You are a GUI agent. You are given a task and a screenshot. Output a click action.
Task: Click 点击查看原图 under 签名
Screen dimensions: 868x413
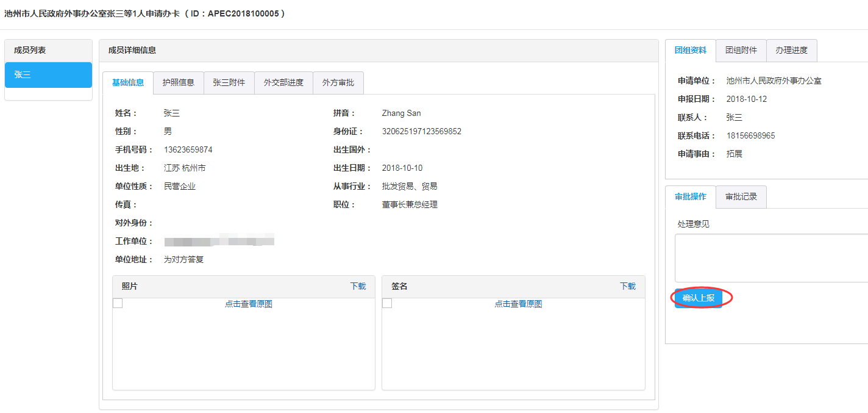[518, 304]
